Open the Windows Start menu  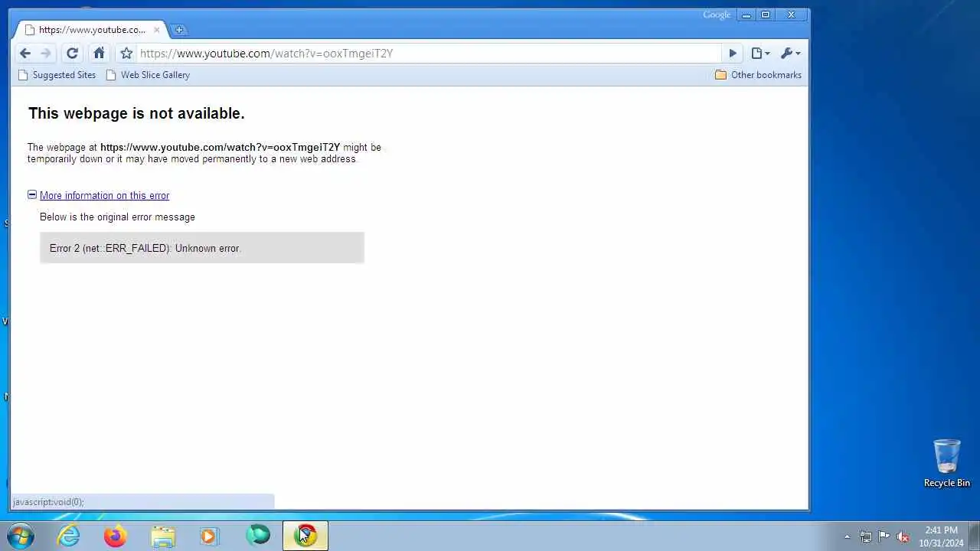[21, 536]
